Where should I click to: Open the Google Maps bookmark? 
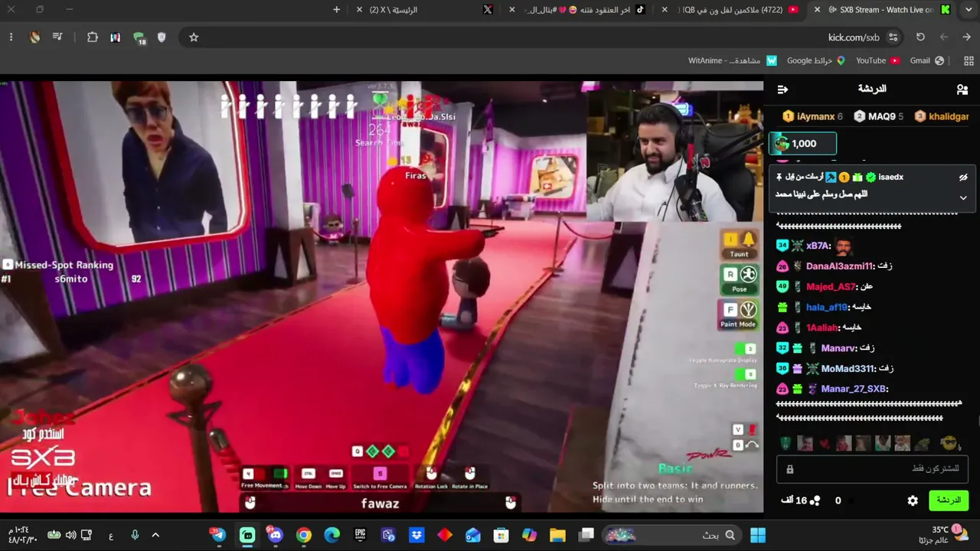[x=816, y=60]
